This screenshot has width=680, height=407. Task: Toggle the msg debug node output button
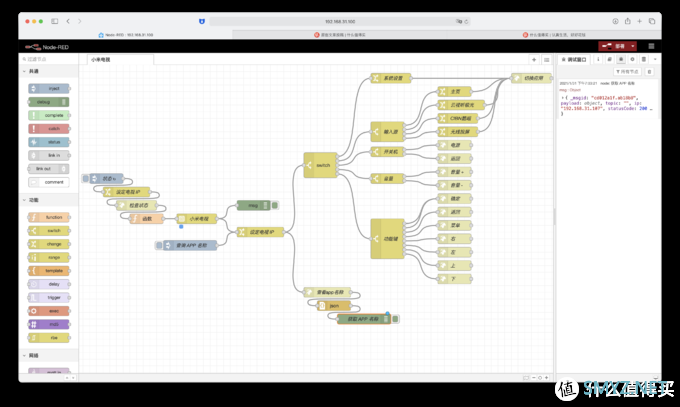[276, 206]
